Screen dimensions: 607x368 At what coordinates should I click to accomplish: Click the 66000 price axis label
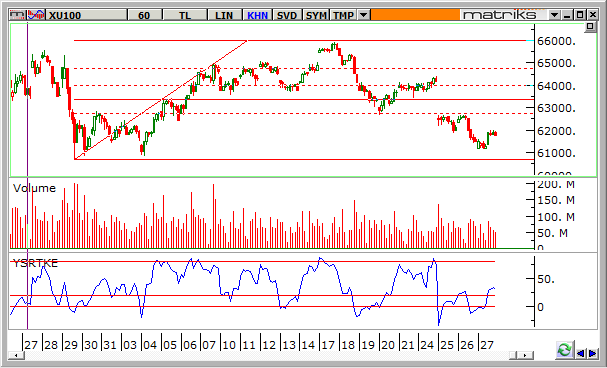pos(556,41)
